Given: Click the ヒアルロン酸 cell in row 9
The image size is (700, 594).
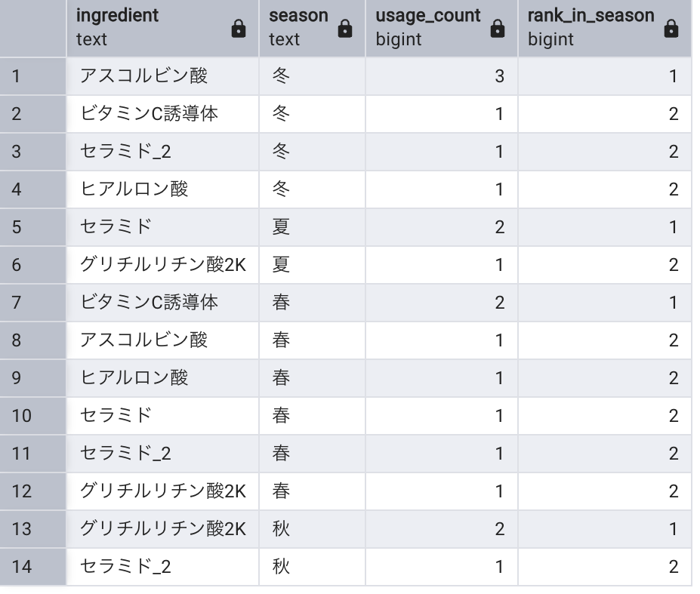Looking at the screenshot, I should click(x=162, y=378).
